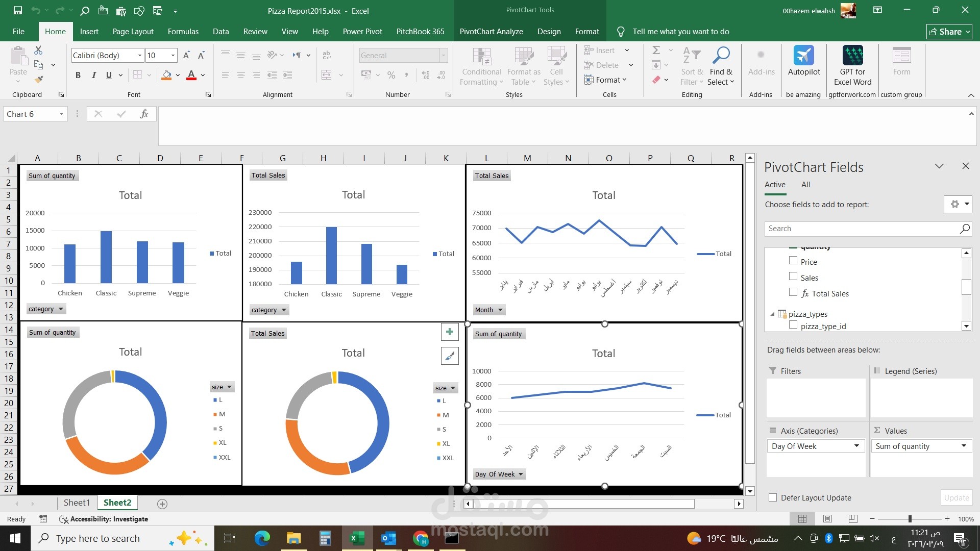Viewport: 980px width, 551px height.
Task: Open the Day Of Week chart filter button
Action: click(x=500, y=474)
